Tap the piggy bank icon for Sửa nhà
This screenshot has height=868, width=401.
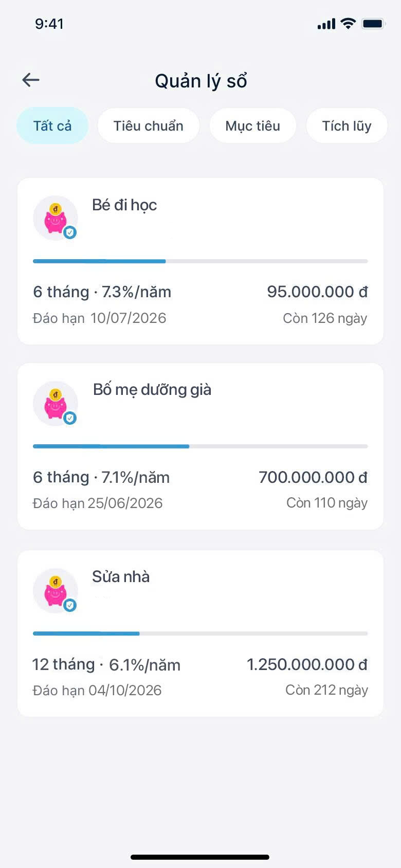click(x=54, y=590)
